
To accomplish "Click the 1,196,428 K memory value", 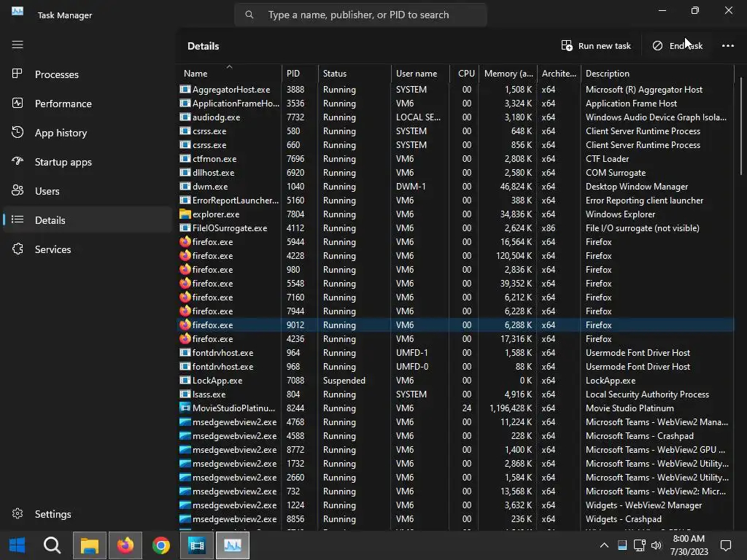I will point(511,408).
